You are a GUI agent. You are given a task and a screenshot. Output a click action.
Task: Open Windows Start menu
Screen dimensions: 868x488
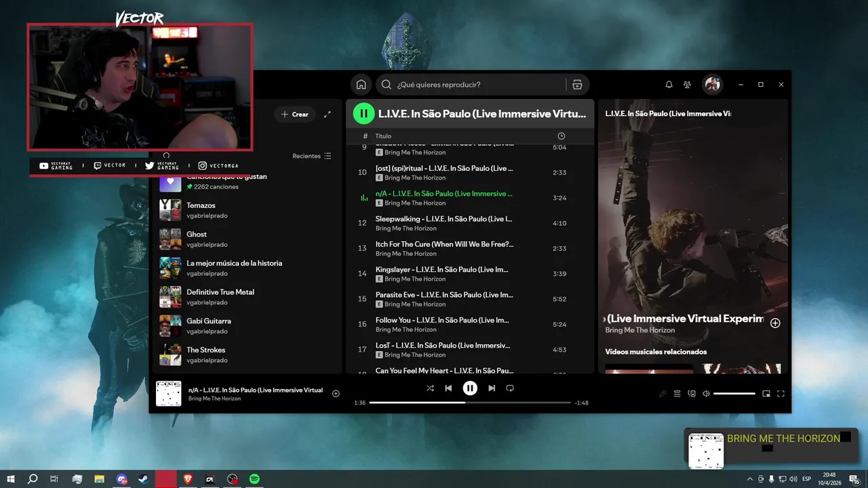[11, 479]
